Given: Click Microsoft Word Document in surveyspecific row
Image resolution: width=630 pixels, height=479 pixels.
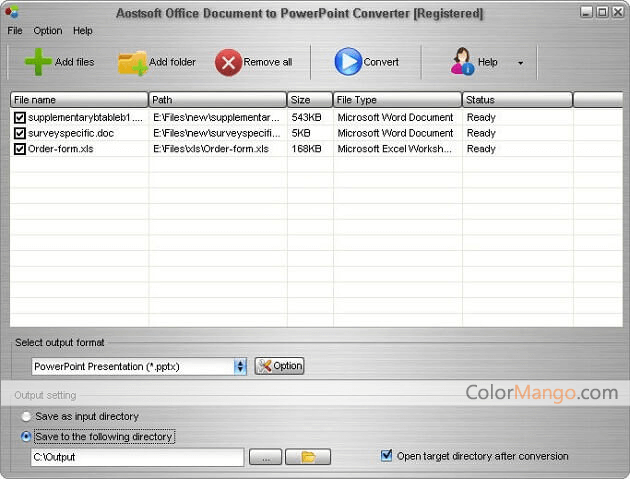Looking at the screenshot, I should pos(395,133).
